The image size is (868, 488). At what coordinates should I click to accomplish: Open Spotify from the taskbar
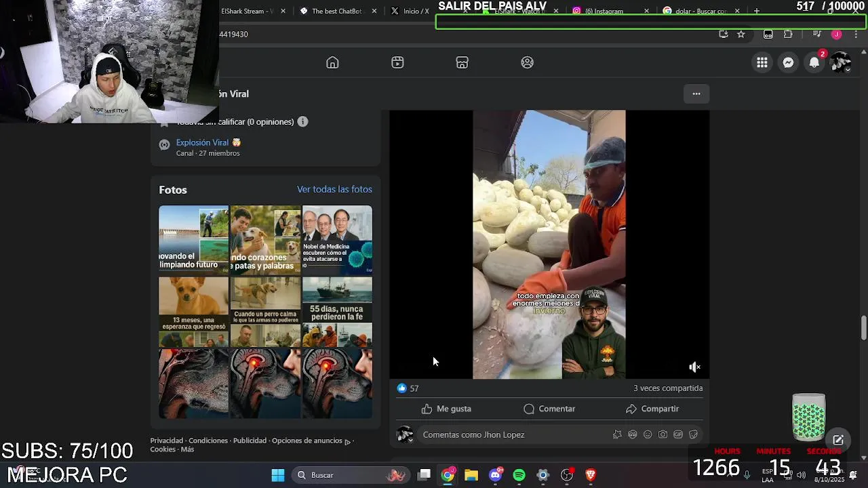(x=519, y=475)
